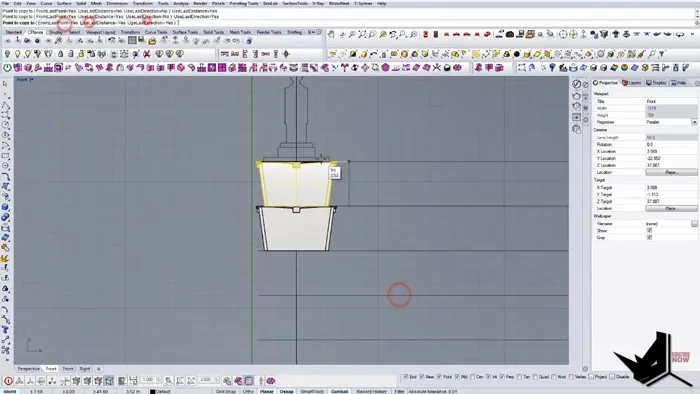Click the Help panel tab

point(679,83)
